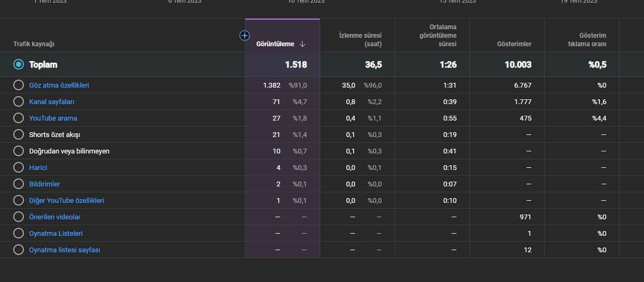Select the YouTube arama radio button
The image size is (644, 282).
(x=19, y=118)
